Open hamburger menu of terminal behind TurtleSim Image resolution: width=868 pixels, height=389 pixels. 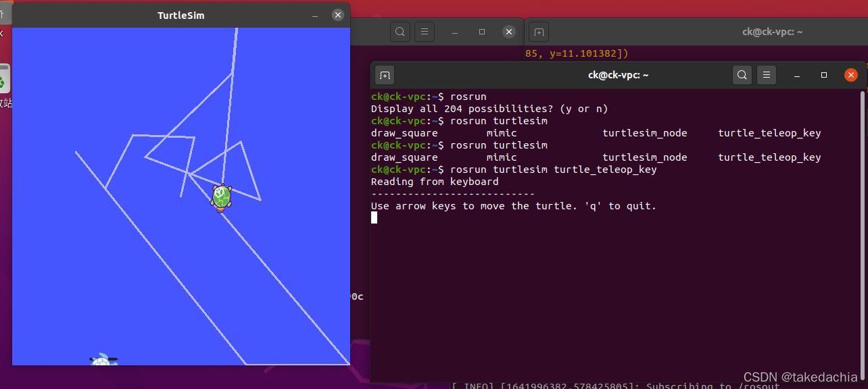(x=424, y=32)
